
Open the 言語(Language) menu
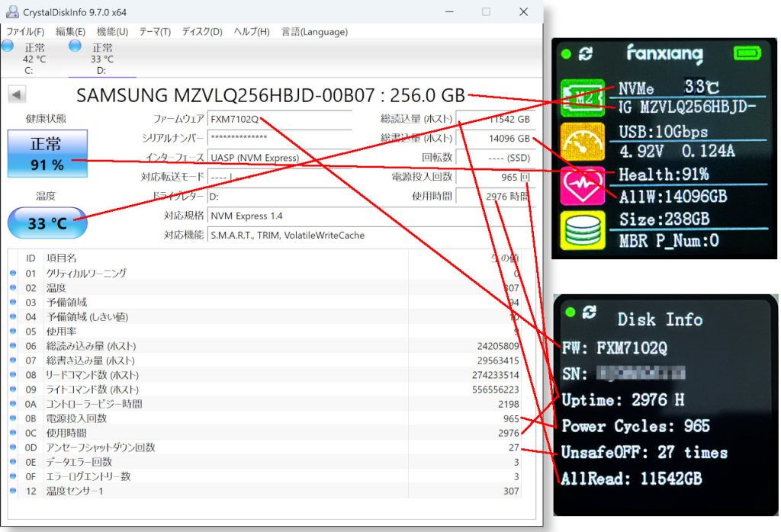[x=314, y=32]
